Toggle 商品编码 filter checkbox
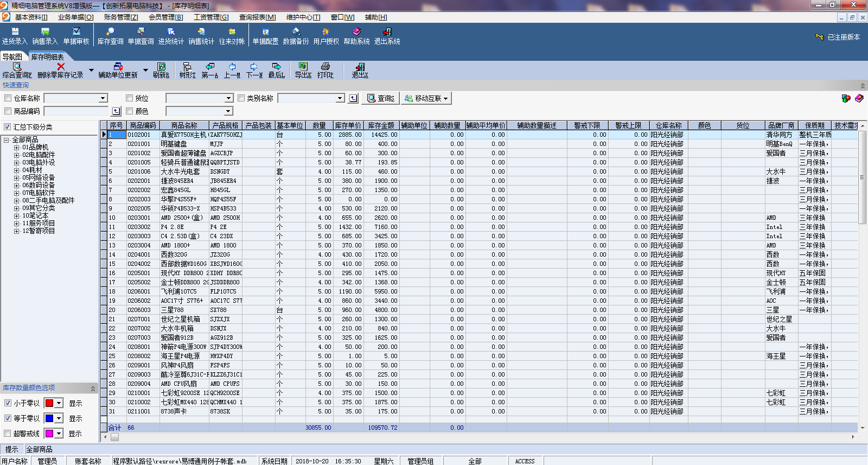Screen dimensions: 868x465 pos(8,111)
